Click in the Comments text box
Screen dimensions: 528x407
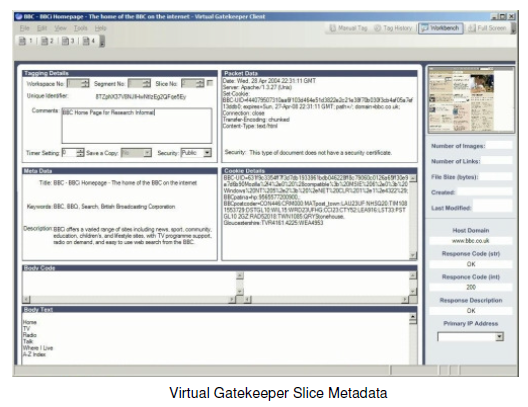point(137,126)
